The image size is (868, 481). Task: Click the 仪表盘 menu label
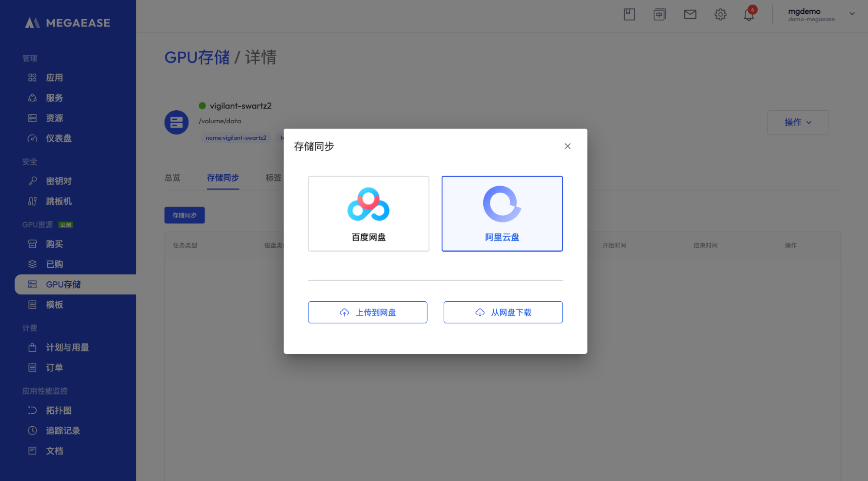tap(59, 138)
